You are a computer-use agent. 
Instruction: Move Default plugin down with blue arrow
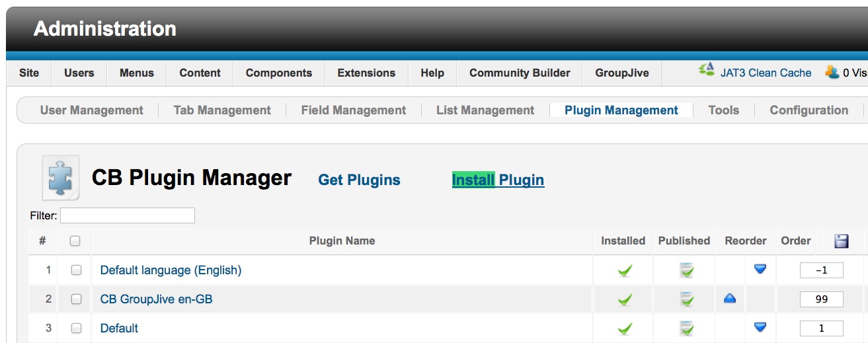(760, 327)
